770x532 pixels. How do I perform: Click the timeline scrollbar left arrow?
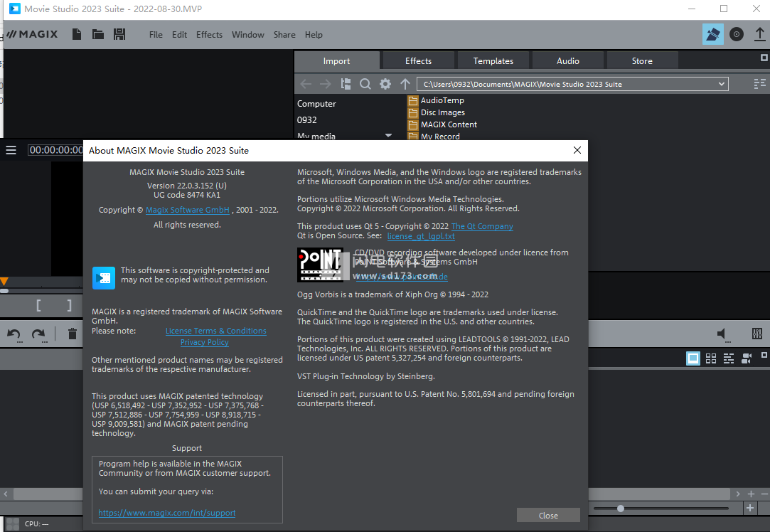(x=6, y=494)
